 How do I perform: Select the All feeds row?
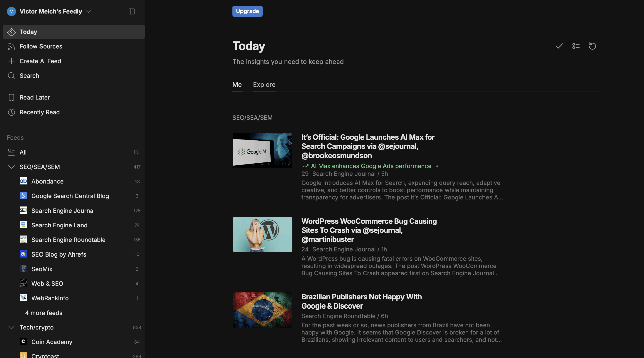point(74,152)
